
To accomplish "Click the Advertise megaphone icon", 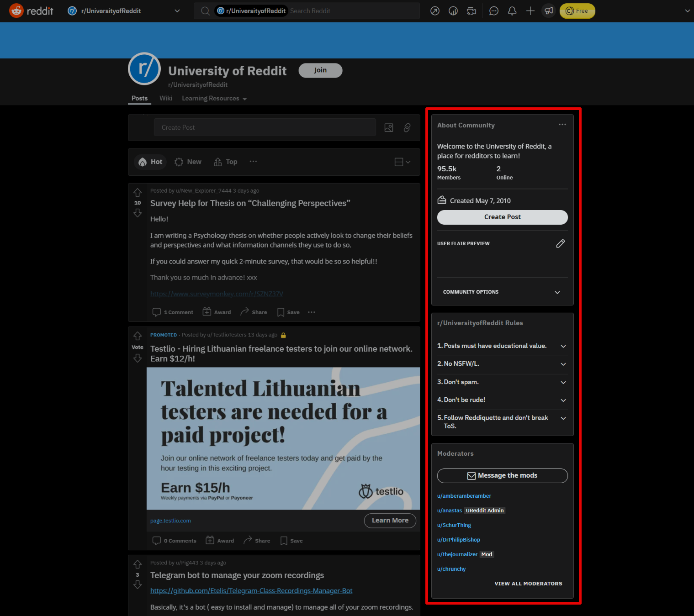I will [549, 11].
